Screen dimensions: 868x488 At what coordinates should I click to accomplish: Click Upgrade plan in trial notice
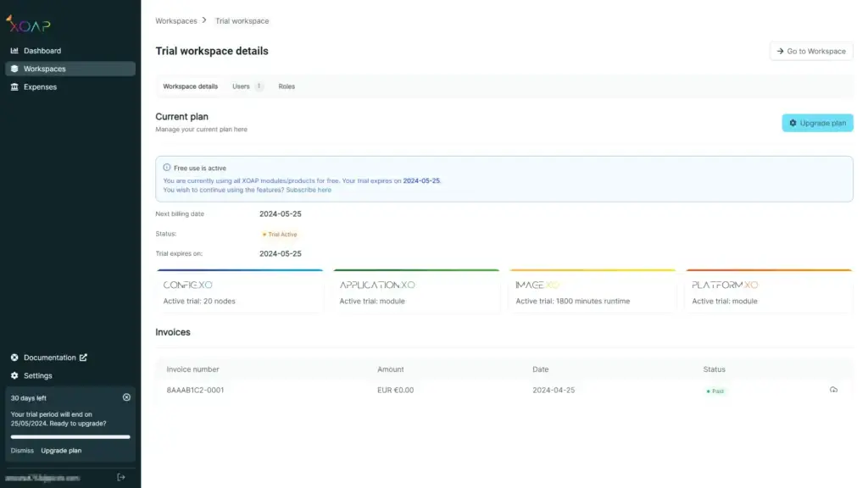(61, 451)
